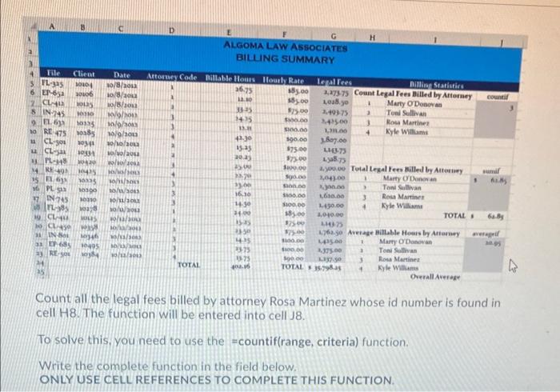
Task: Click 'Toni Sullivan' in the Average Billable Hours section
Action: tap(399, 250)
